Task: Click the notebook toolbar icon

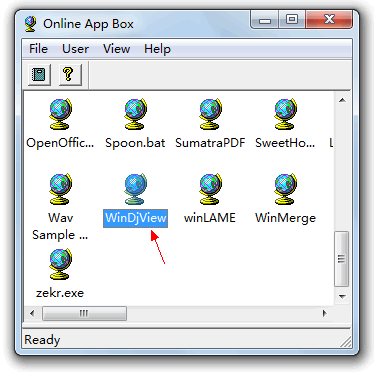Action: pos(39,74)
